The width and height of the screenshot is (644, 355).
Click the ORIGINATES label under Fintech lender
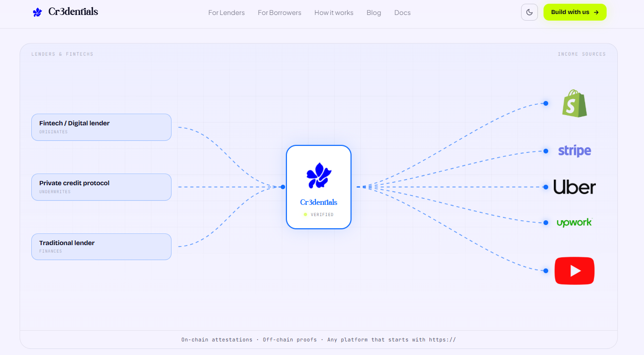[x=53, y=132]
